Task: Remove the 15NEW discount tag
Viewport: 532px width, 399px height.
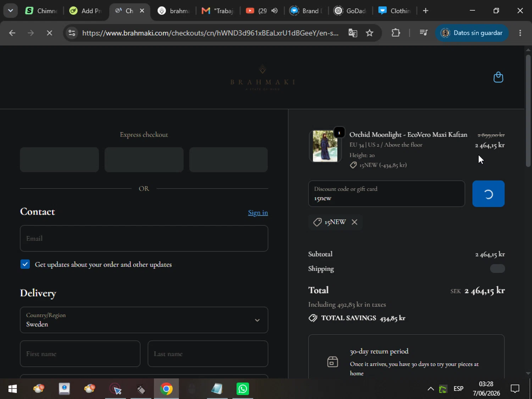Action: 354,222
